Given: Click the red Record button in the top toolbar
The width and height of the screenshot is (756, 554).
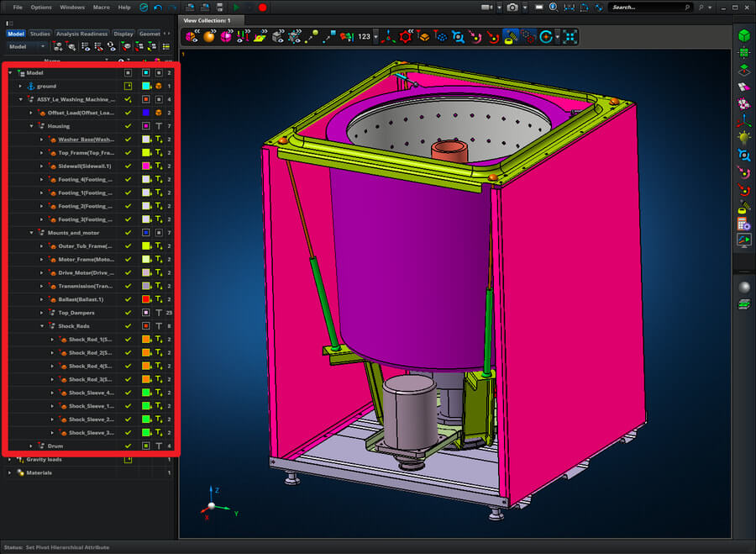Looking at the screenshot, I should tap(262, 7).
